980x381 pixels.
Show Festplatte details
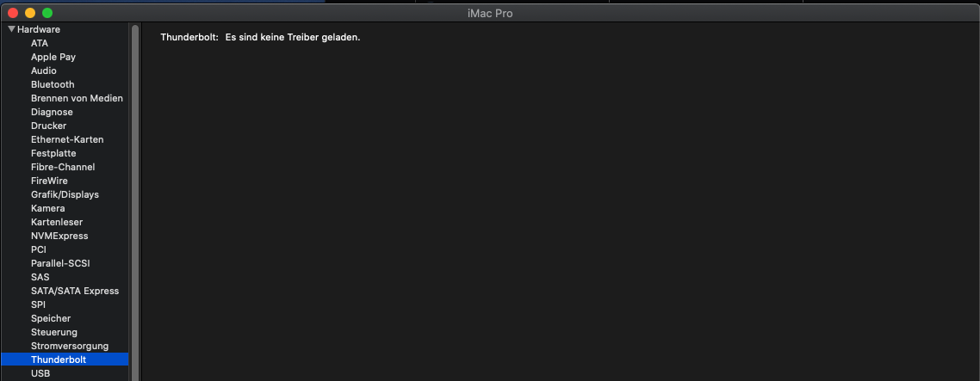[x=53, y=153]
